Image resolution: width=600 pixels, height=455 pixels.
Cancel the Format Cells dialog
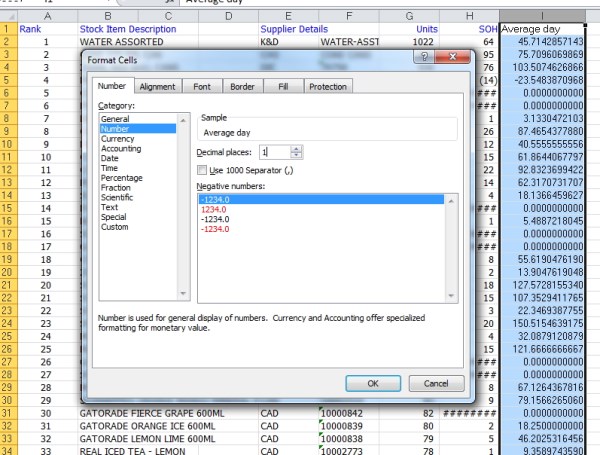tap(436, 383)
